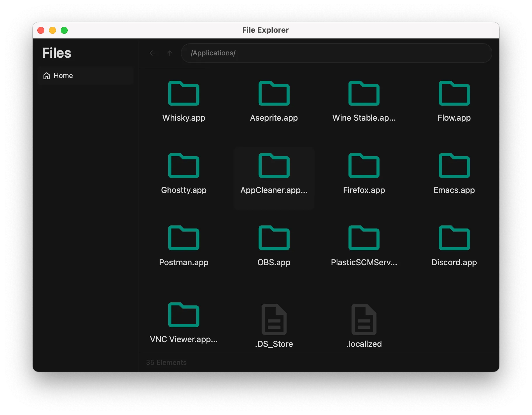532x415 pixels.
Task: Click the VNC Viewer.app... label
Action: pos(184,339)
